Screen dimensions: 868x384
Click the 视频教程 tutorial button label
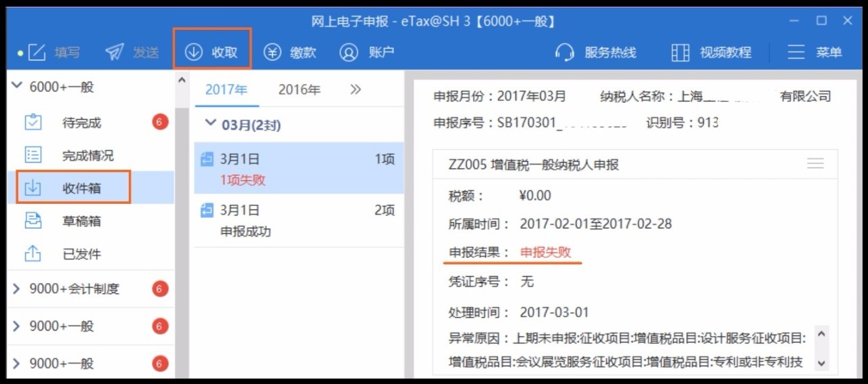[x=726, y=53]
